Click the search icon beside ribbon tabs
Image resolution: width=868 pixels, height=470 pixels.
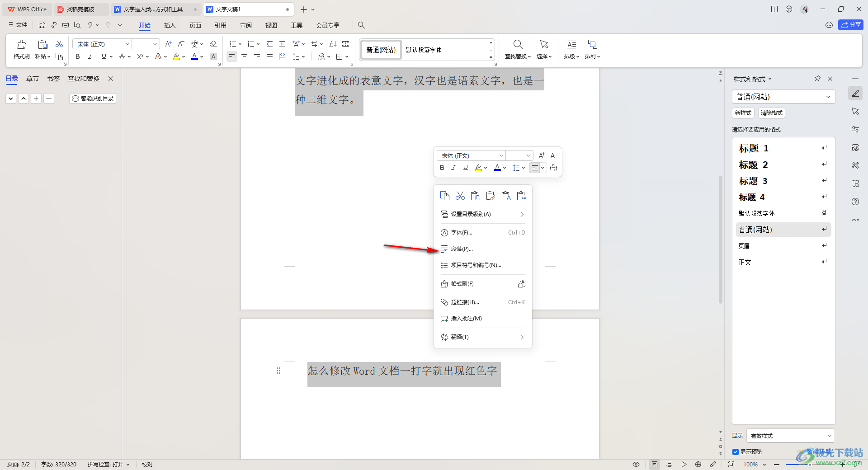361,25
